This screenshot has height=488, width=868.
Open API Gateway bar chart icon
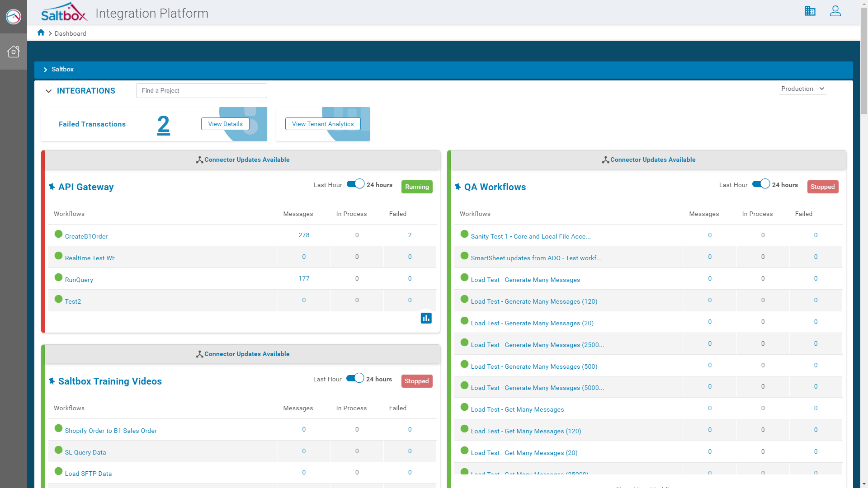coord(426,318)
